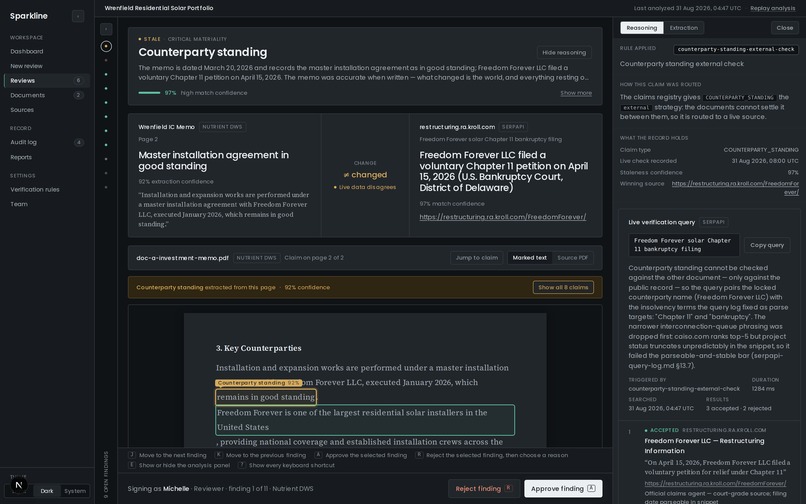Click the '3 accepted · 2 rejected' results value
The height and width of the screenshot is (504, 806).
[x=739, y=409]
